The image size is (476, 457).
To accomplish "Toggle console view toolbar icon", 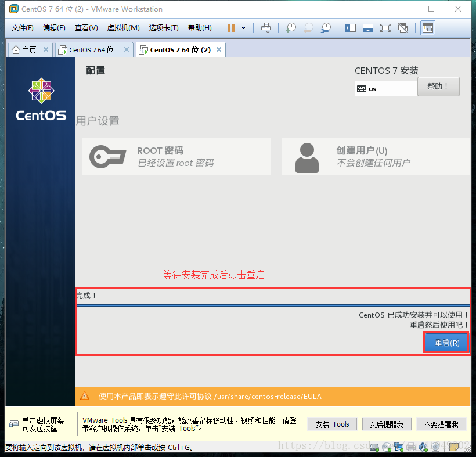I will [428, 28].
